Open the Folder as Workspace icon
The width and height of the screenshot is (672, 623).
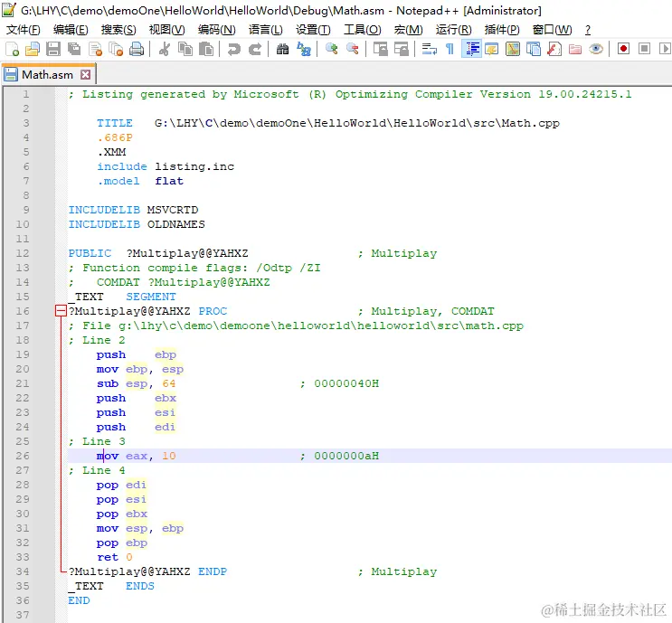click(575, 49)
